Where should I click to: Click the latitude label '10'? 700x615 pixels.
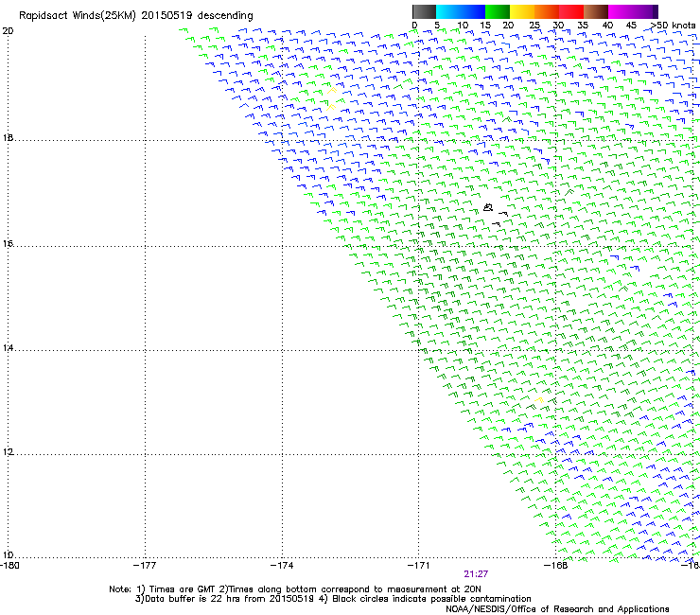coord(8,555)
